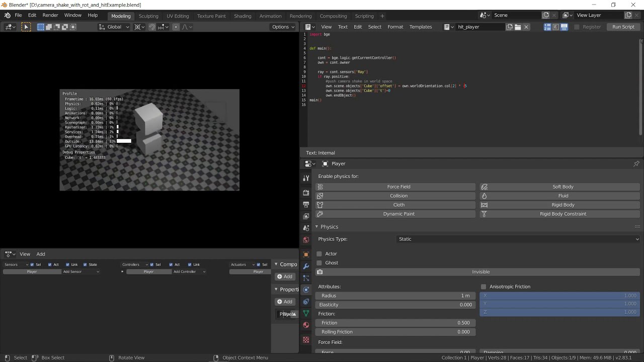This screenshot has height=362, width=644.
Task: Open the World properties tab
Action: 306,239
